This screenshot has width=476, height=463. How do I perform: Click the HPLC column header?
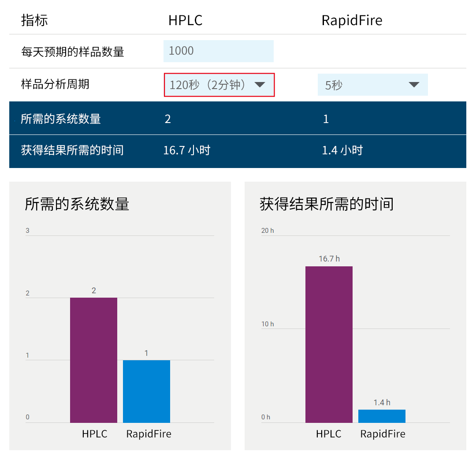coord(185,20)
